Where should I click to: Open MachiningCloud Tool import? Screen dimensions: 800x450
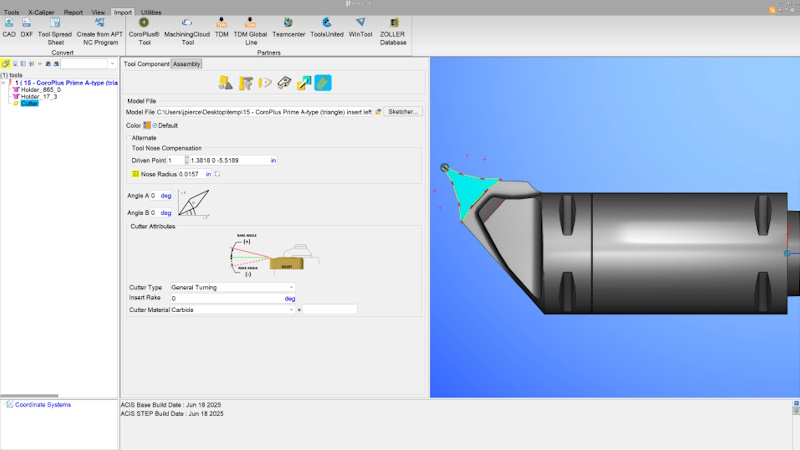pyautogui.click(x=187, y=31)
